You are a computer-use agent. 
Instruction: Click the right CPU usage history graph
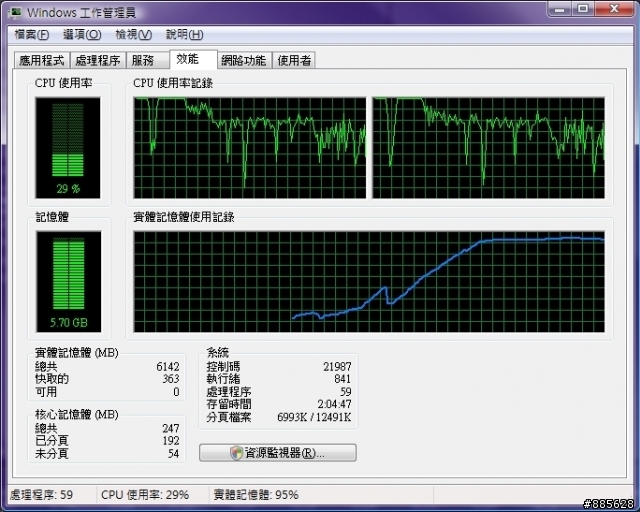pyautogui.click(x=489, y=148)
